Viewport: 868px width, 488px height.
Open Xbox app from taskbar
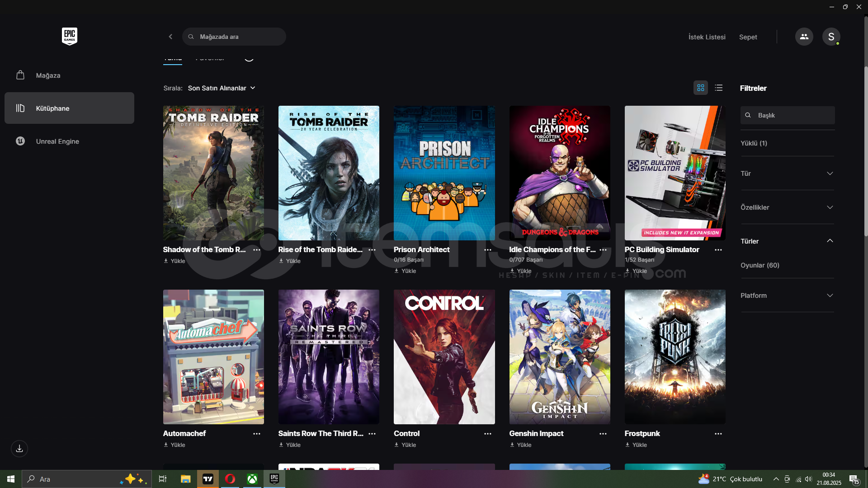(252, 479)
